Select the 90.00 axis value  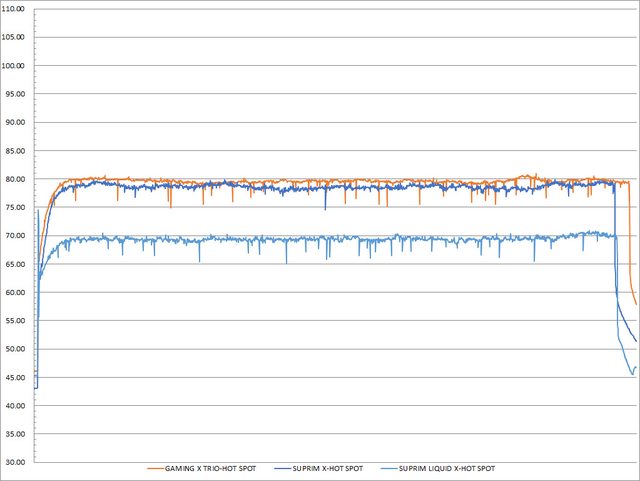pyautogui.click(x=17, y=123)
